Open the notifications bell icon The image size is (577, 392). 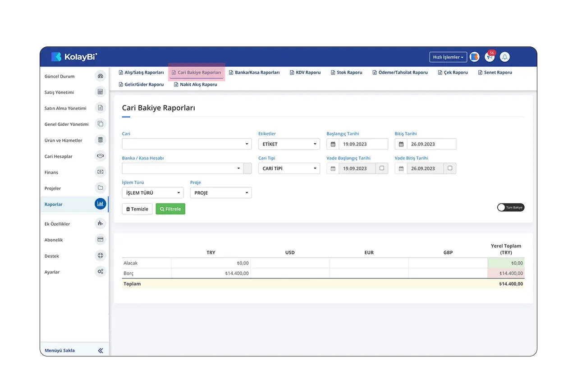tap(505, 57)
